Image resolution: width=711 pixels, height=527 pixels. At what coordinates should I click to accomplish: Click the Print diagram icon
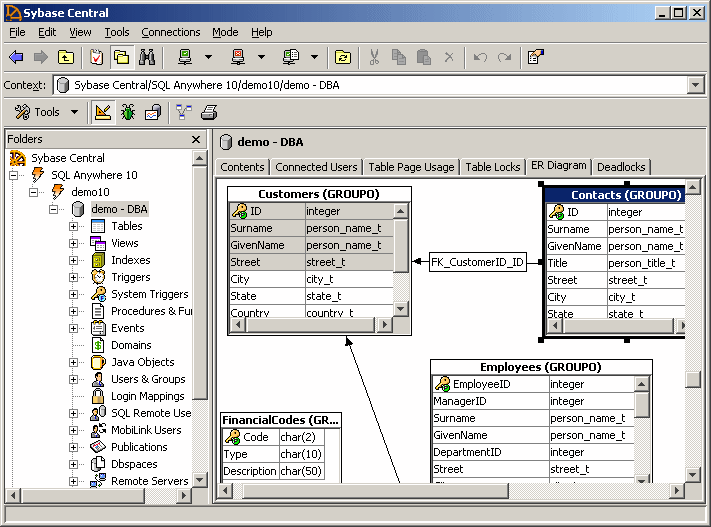[x=209, y=112]
